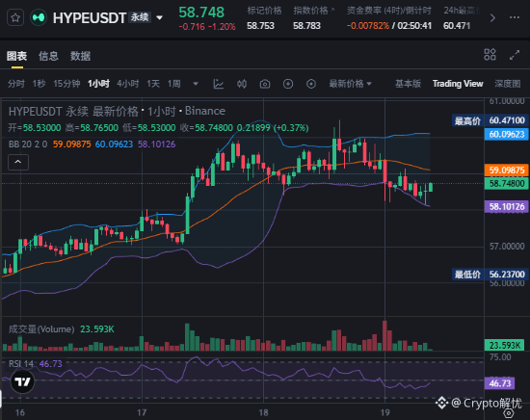Click the TradingView logo badge
Viewport: 530px width, 420px height.
pos(22,381)
